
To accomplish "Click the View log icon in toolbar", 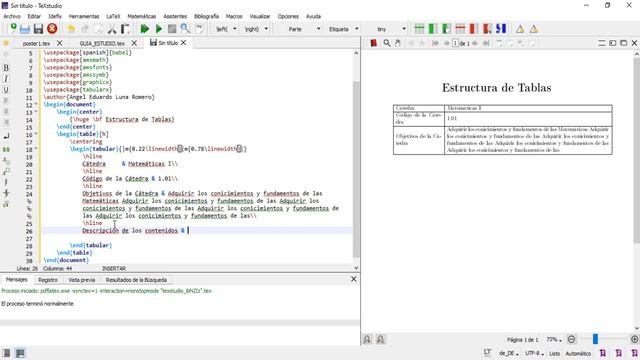I will (200, 29).
